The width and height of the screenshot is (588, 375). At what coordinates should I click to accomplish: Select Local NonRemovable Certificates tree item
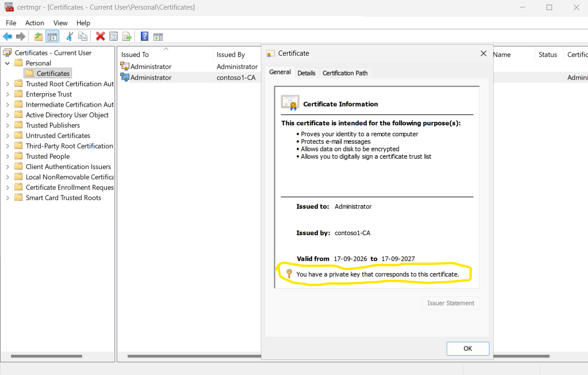pyautogui.click(x=70, y=177)
